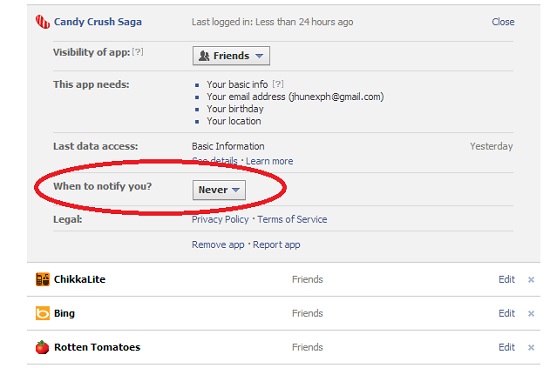Click the Learn more link
This screenshot has width=550, height=368.
(269, 161)
